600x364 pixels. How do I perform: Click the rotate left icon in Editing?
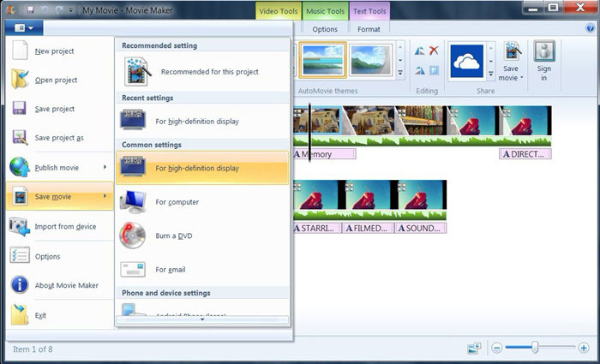click(420, 51)
